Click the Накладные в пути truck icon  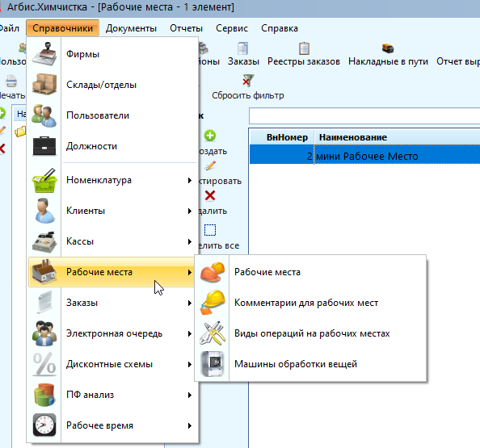point(388,48)
